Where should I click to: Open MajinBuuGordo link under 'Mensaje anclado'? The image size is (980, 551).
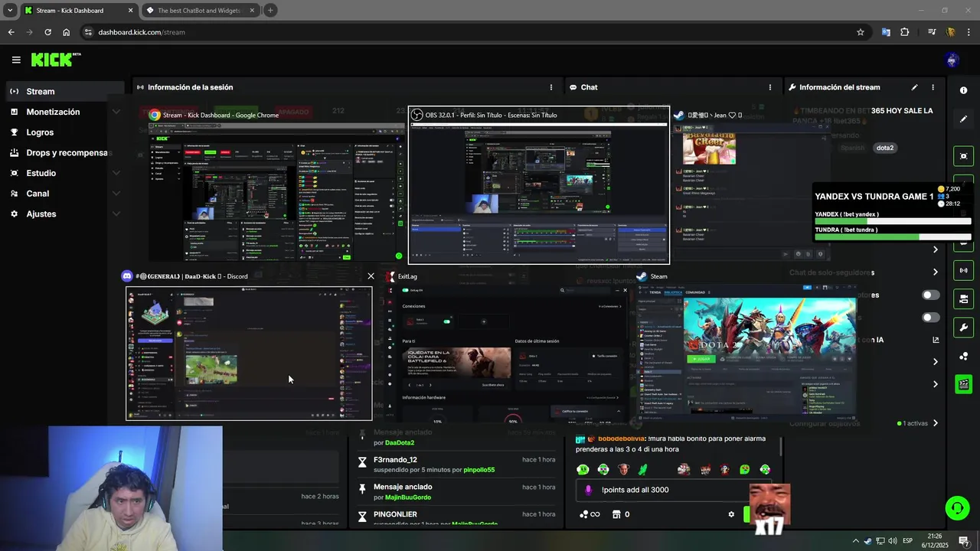pyautogui.click(x=408, y=497)
